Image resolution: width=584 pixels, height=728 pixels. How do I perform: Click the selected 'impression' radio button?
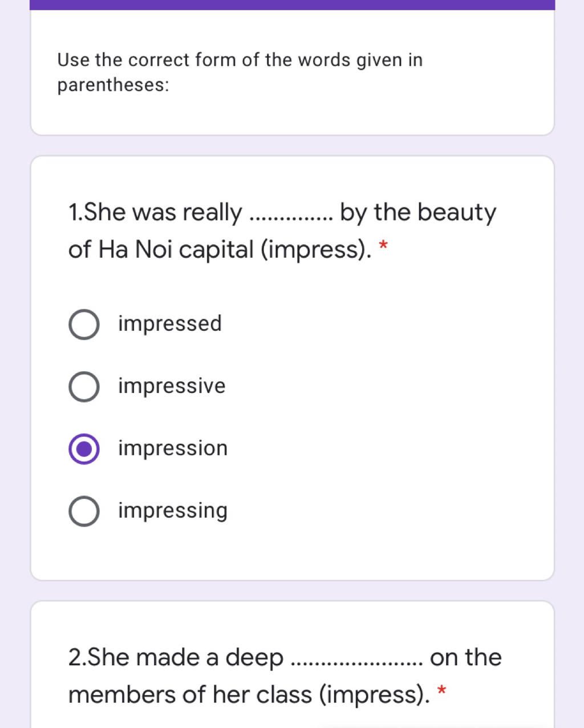(x=84, y=449)
